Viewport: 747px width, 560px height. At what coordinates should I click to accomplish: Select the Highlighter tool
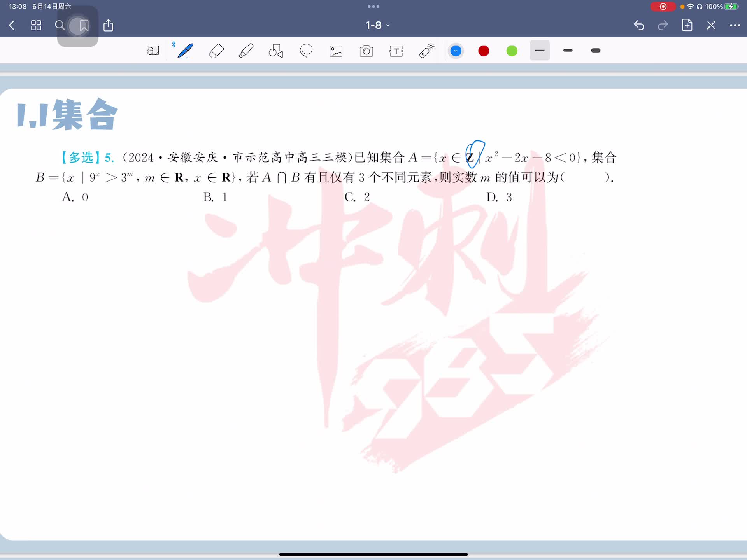point(246,51)
